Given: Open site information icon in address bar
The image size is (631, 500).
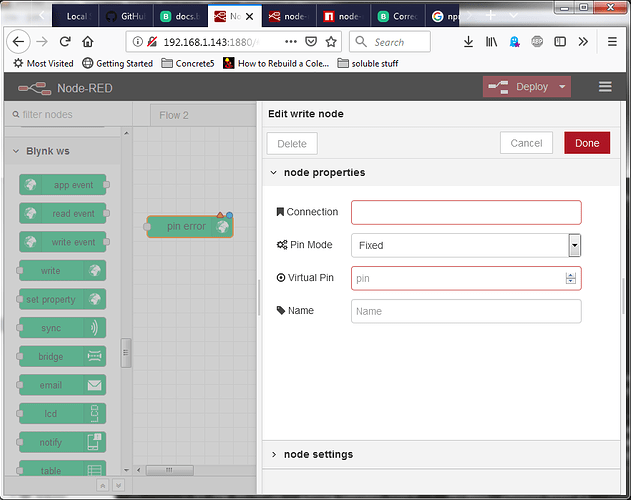Looking at the screenshot, I should pyautogui.click(x=138, y=41).
